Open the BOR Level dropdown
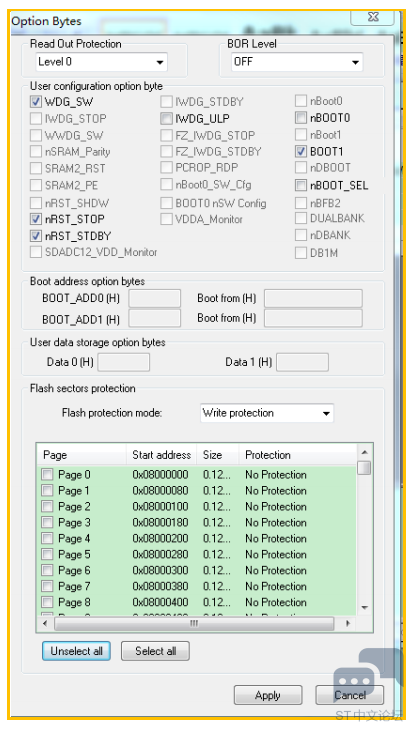This screenshot has width=412, height=731. click(x=296, y=62)
